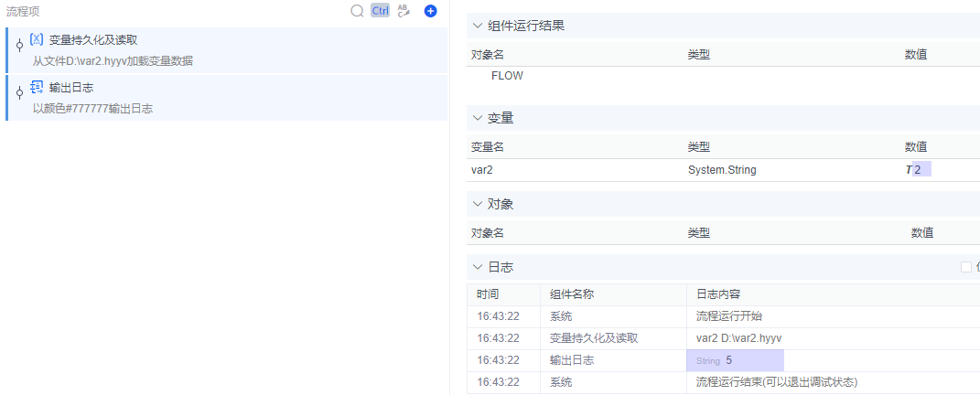Add a new flow item with plus icon

pos(431,11)
